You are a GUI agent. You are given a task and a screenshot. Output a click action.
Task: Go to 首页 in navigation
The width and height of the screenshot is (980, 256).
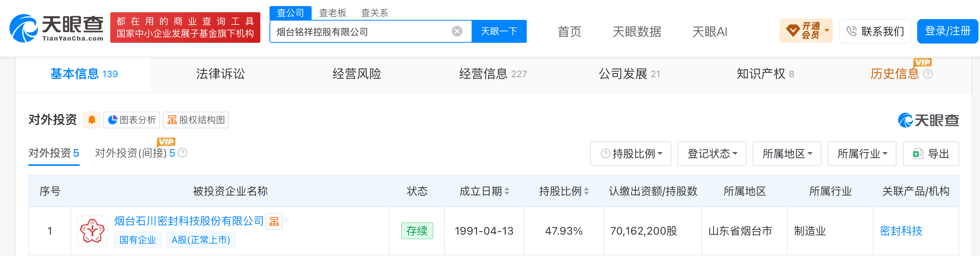point(570,31)
